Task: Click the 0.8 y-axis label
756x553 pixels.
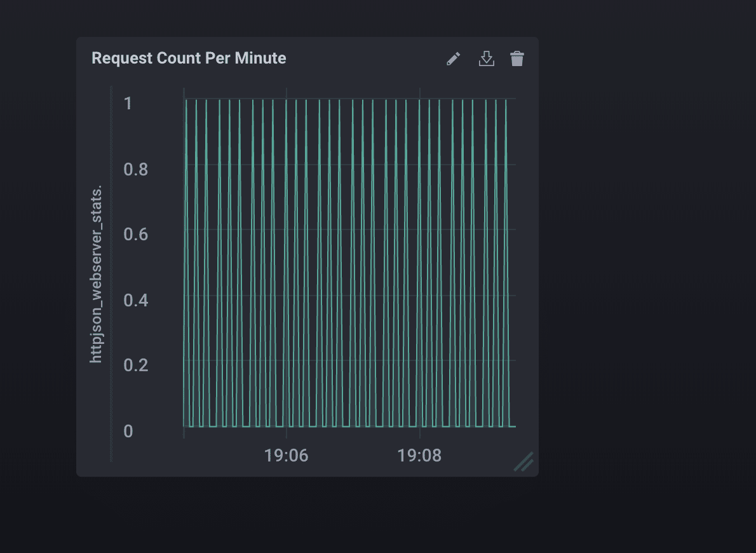Action: pyautogui.click(x=137, y=169)
